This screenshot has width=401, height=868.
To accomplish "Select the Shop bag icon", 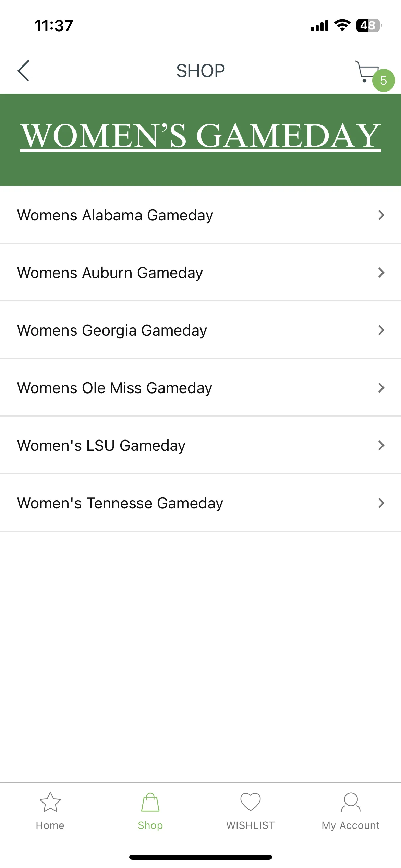I will pyautogui.click(x=150, y=802).
